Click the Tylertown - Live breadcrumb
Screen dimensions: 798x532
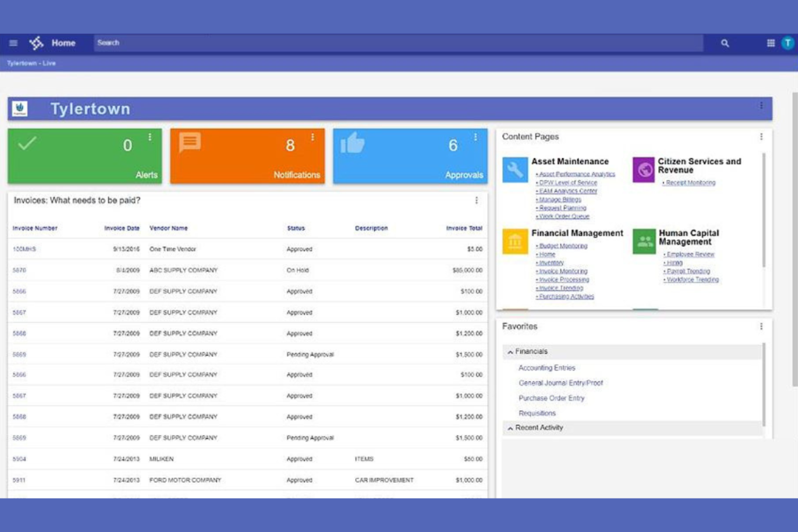[31, 64]
